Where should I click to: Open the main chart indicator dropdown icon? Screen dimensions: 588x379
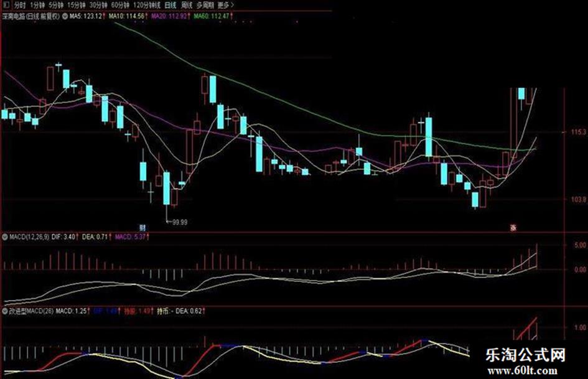pos(65,17)
